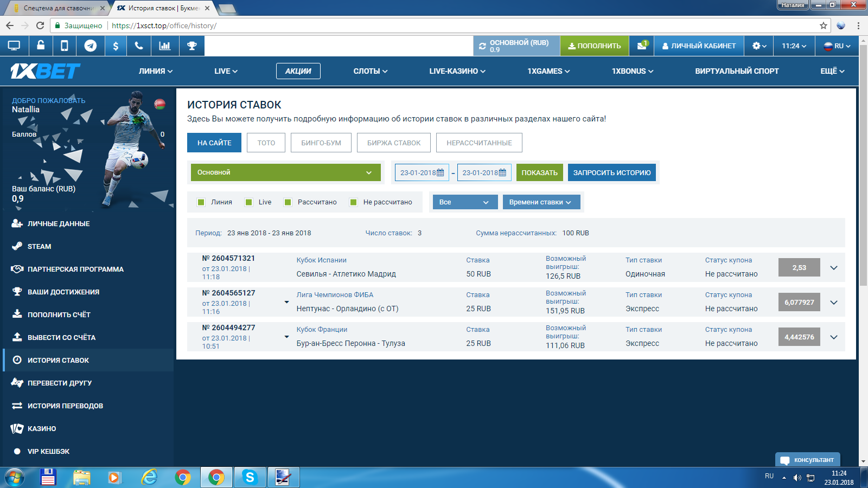
Task: Open the 1XGAMES menu
Action: 548,71
